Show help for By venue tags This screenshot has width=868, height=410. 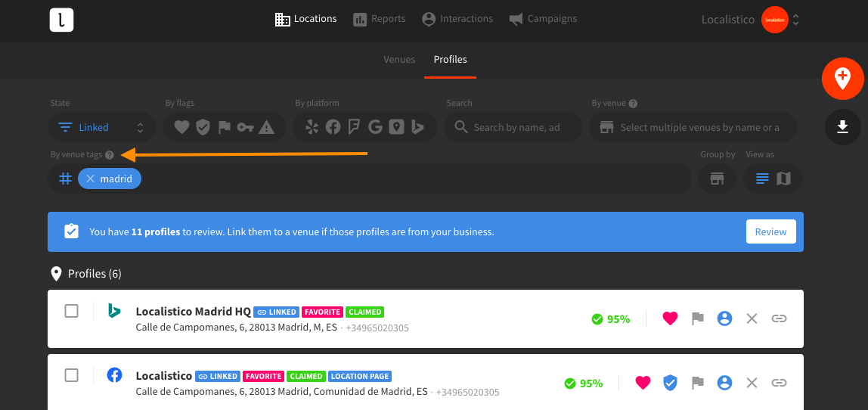point(110,155)
